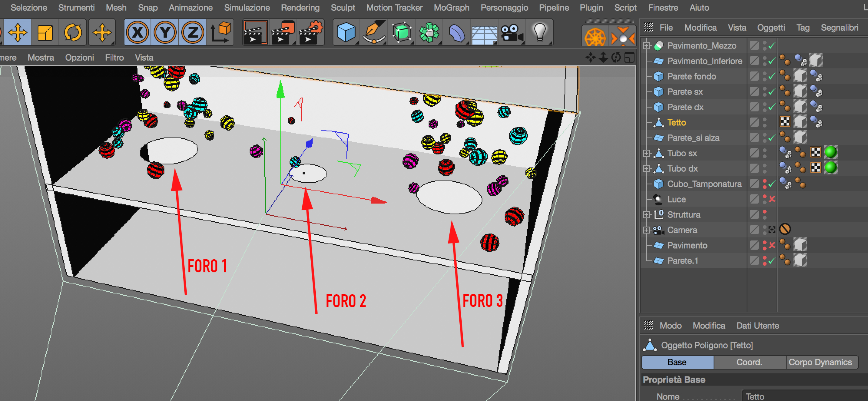Screen dimensions: 868x401
Task: Open the MoGraph menu
Action: 452,8
